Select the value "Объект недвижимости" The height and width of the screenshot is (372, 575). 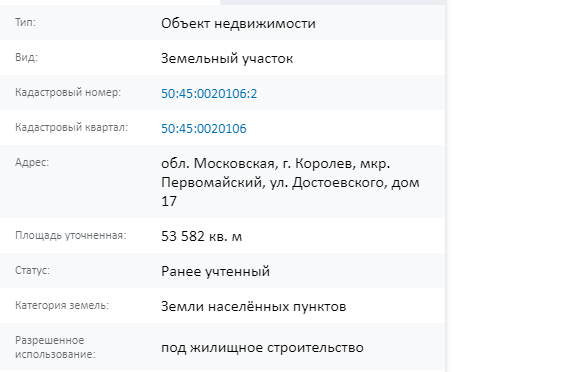point(238,23)
